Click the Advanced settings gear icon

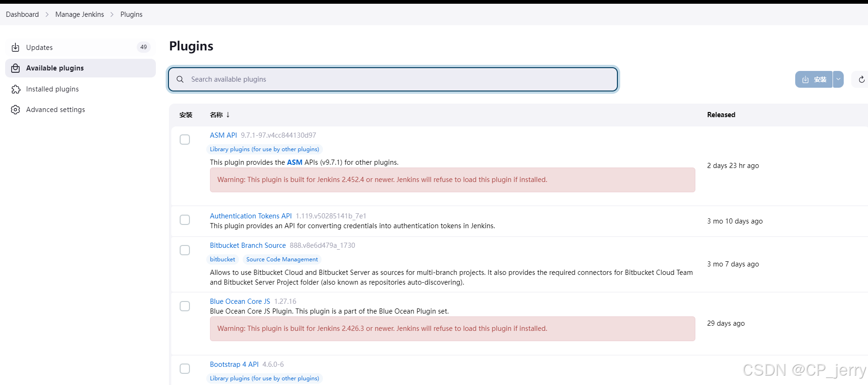pos(15,110)
